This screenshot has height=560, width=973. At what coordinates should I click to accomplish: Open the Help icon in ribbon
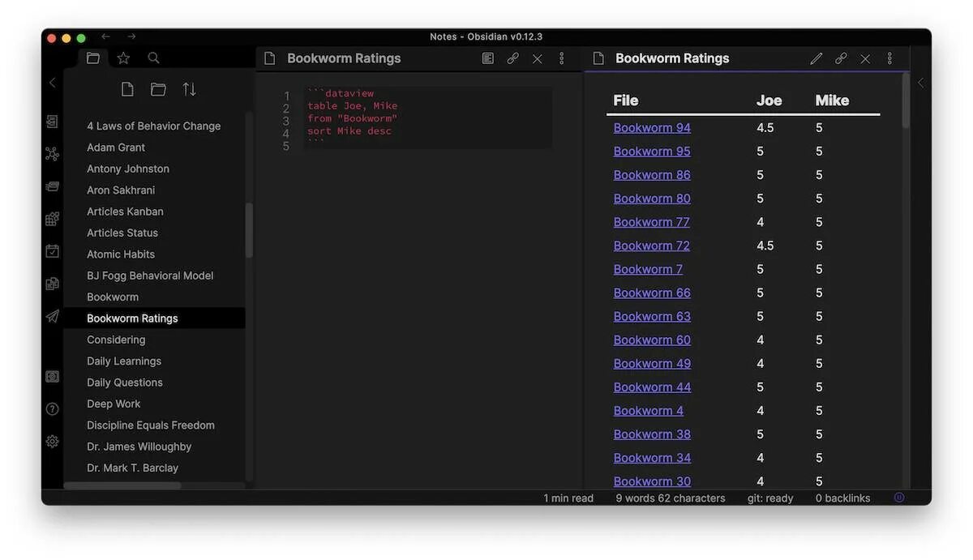point(53,408)
